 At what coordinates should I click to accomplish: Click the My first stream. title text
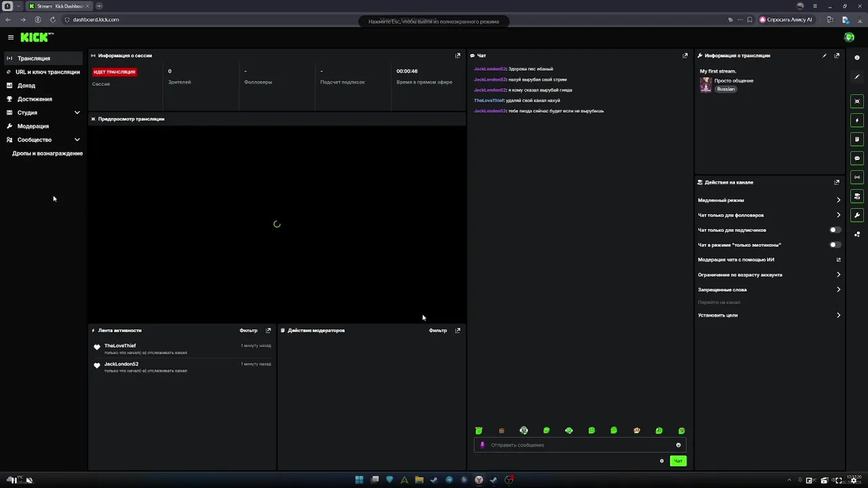(x=718, y=71)
